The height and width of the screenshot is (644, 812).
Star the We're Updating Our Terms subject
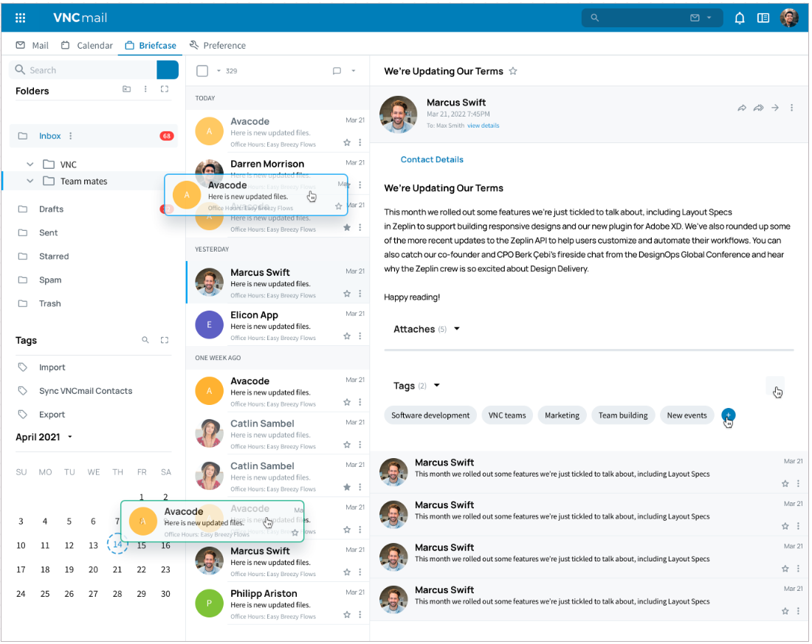(x=513, y=72)
